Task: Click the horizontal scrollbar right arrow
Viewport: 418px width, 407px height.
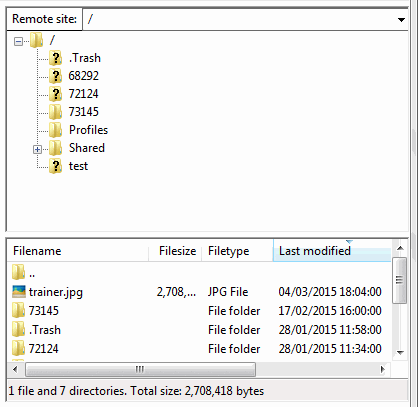Action: coord(382,369)
